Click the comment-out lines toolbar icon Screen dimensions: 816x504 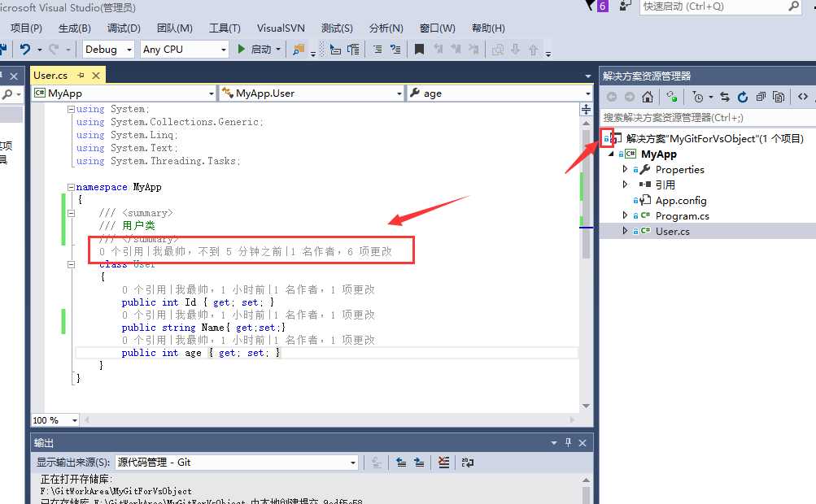tap(377, 50)
